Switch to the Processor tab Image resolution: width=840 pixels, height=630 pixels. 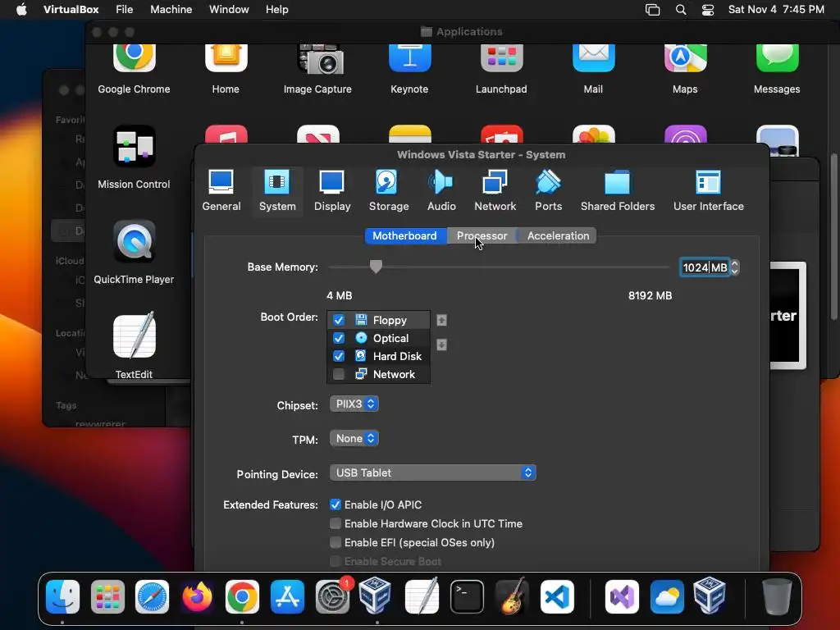pos(482,235)
